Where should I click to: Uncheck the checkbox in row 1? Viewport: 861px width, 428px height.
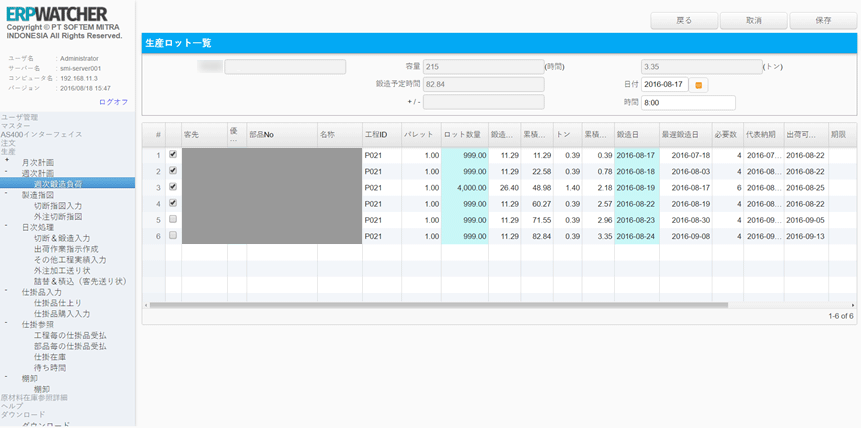(x=173, y=155)
